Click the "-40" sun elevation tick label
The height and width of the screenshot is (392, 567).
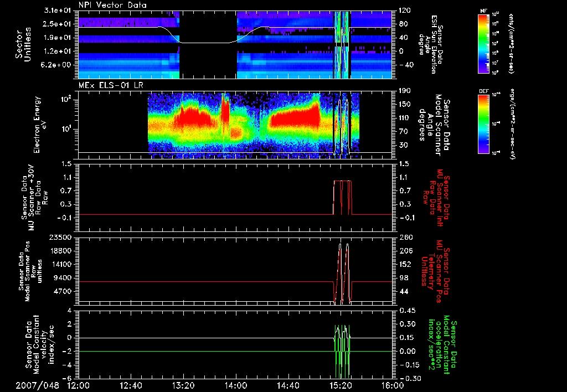point(406,65)
